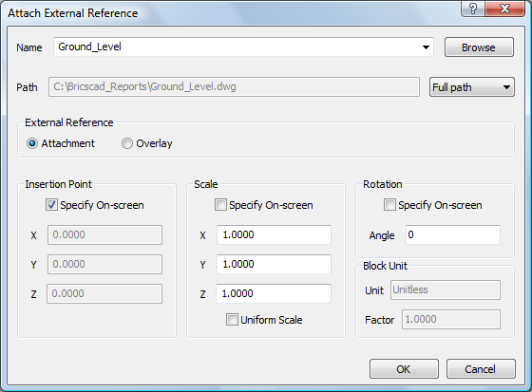The image size is (532, 392).
Task: Click the Browse button
Action: [479, 47]
